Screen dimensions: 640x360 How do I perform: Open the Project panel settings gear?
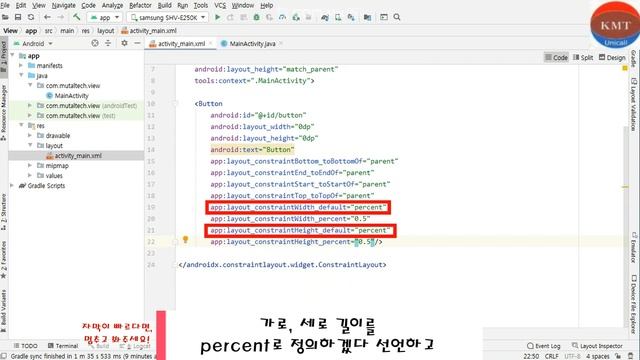click(124, 43)
